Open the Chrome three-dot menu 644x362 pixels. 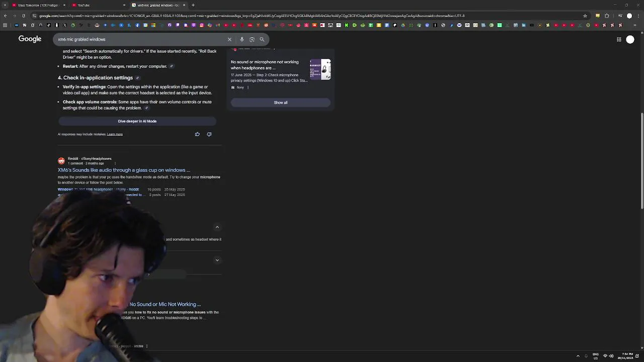638,16
